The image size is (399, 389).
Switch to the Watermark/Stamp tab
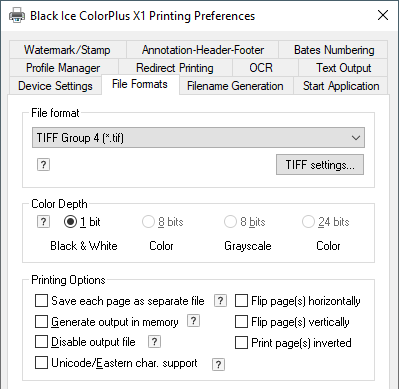tap(68, 50)
